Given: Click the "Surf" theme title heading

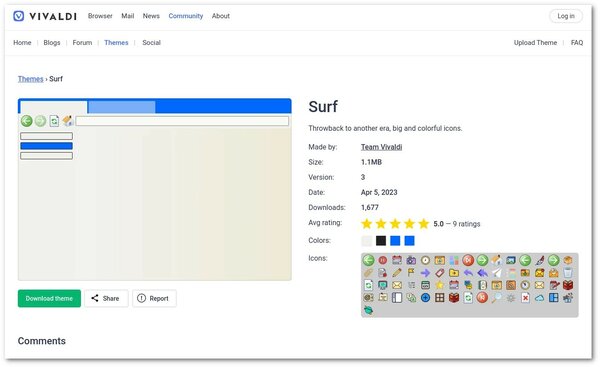Looking at the screenshot, I should click(323, 107).
